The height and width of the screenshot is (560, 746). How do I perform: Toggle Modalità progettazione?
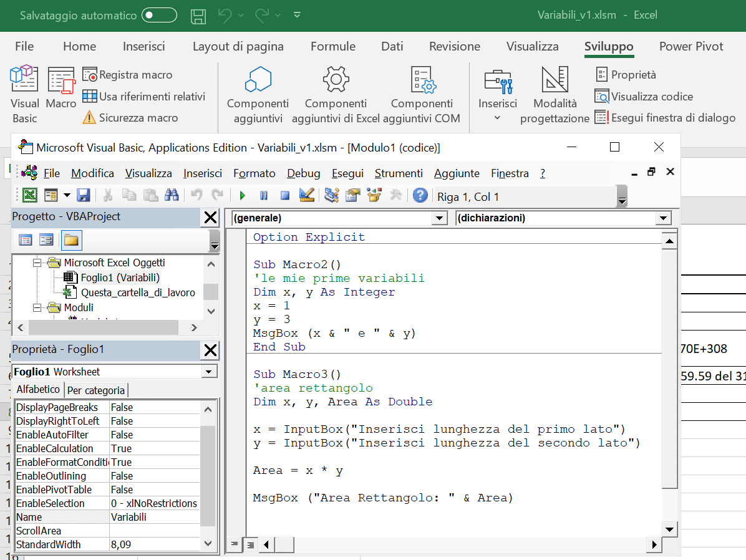555,94
